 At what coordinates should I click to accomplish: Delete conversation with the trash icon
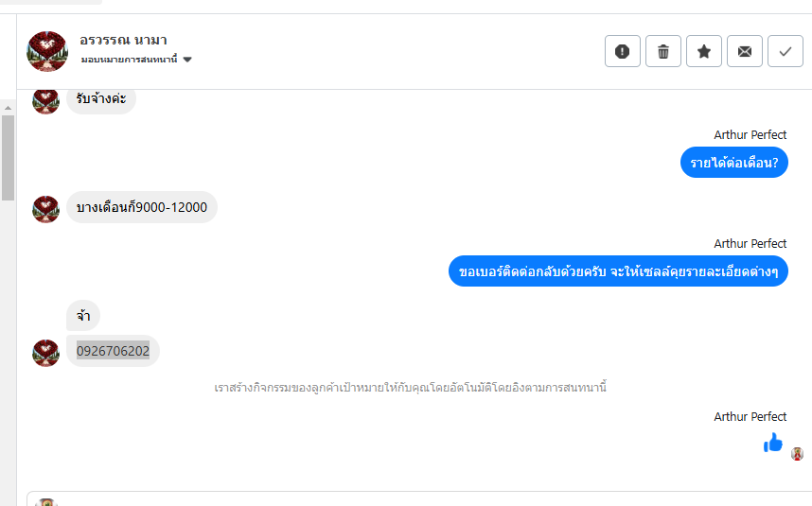pos(662,51)
